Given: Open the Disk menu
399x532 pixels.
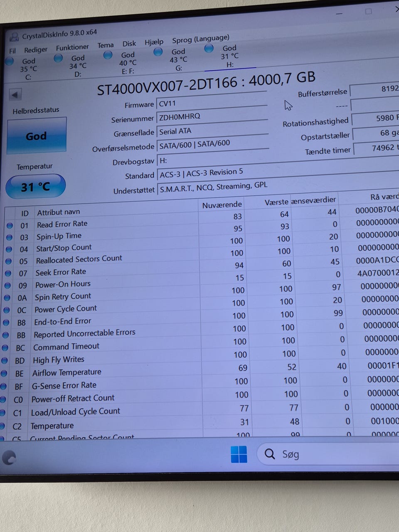Looking at the screenshot, I should (129, 44).
